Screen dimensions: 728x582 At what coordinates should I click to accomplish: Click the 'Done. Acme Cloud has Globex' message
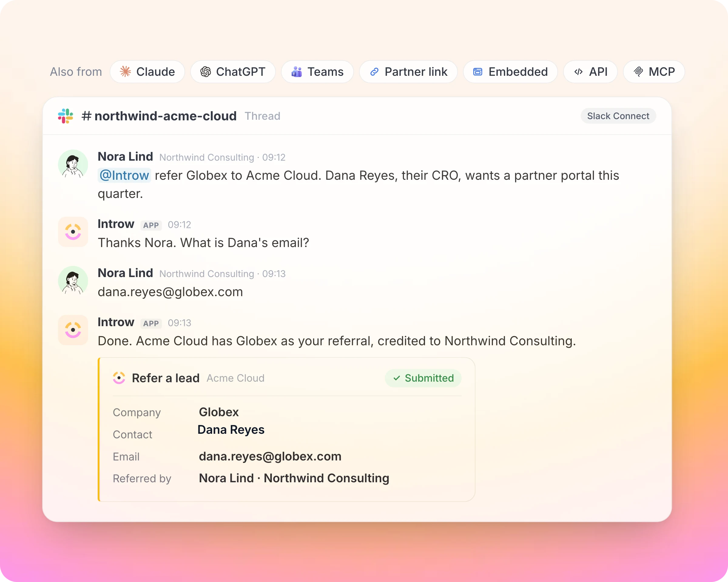337,341
